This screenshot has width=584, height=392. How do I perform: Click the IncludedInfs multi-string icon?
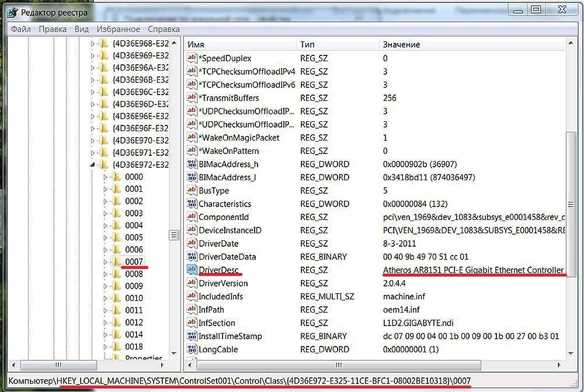(x=192, y=296)
